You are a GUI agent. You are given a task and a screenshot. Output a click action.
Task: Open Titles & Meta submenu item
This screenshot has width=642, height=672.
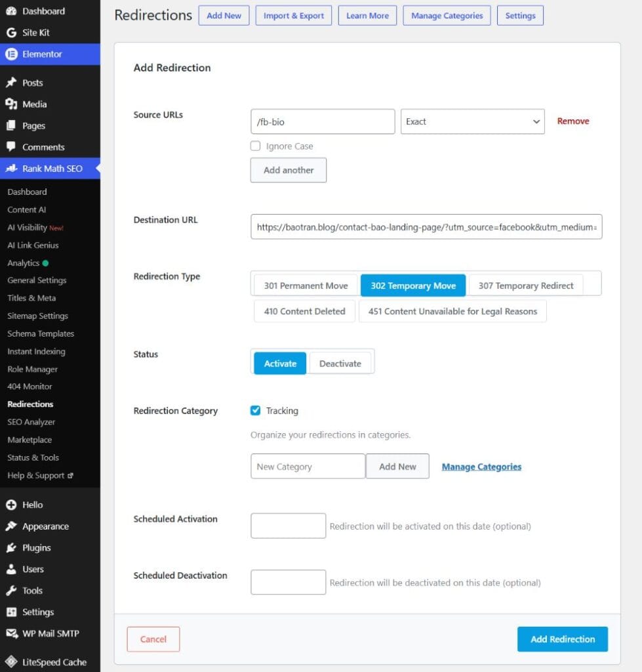click(x=31, y=298)
